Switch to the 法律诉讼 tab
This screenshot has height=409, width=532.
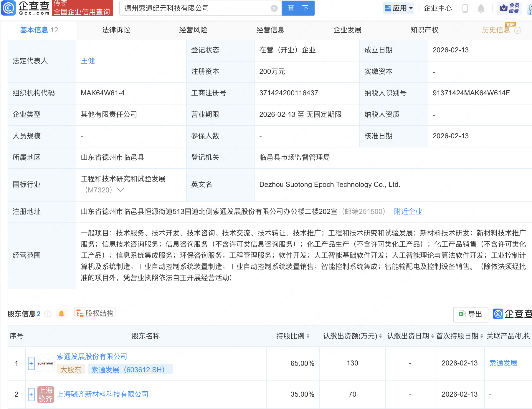116,30
